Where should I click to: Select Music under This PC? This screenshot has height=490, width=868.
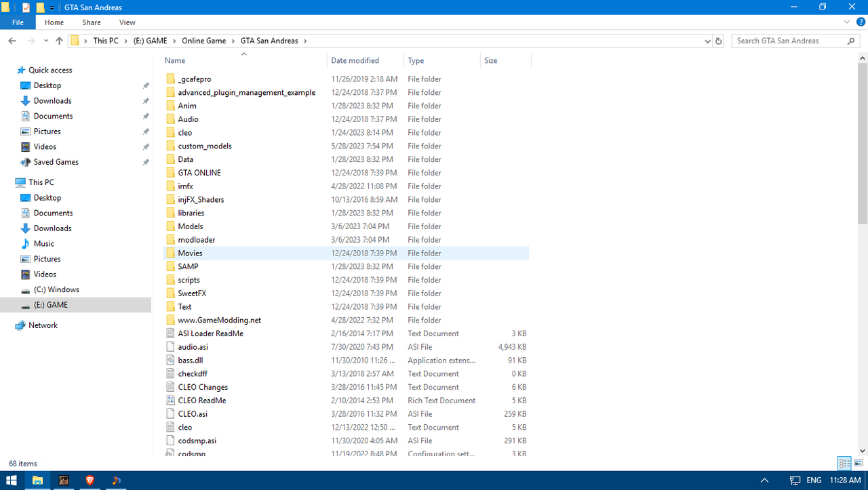point(44,243)
